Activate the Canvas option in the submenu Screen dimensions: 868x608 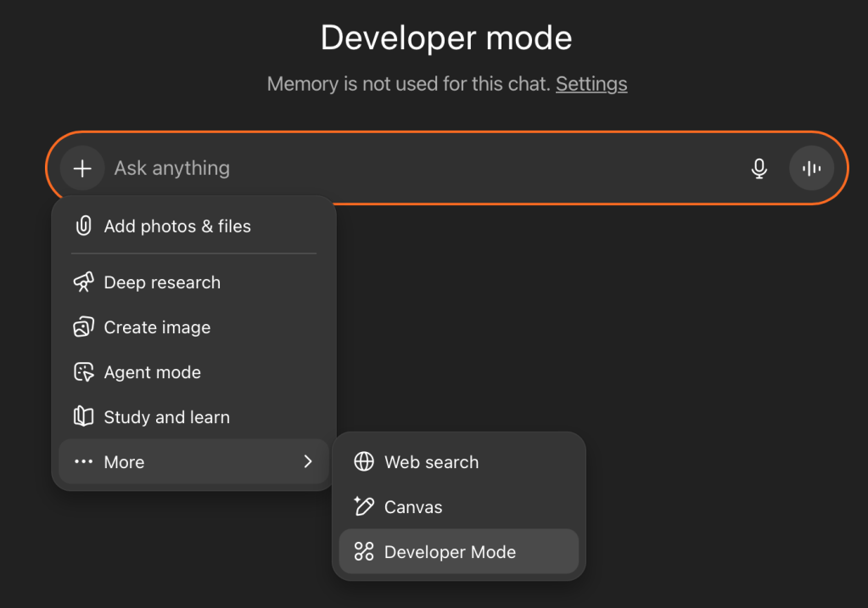click(413, 507)
